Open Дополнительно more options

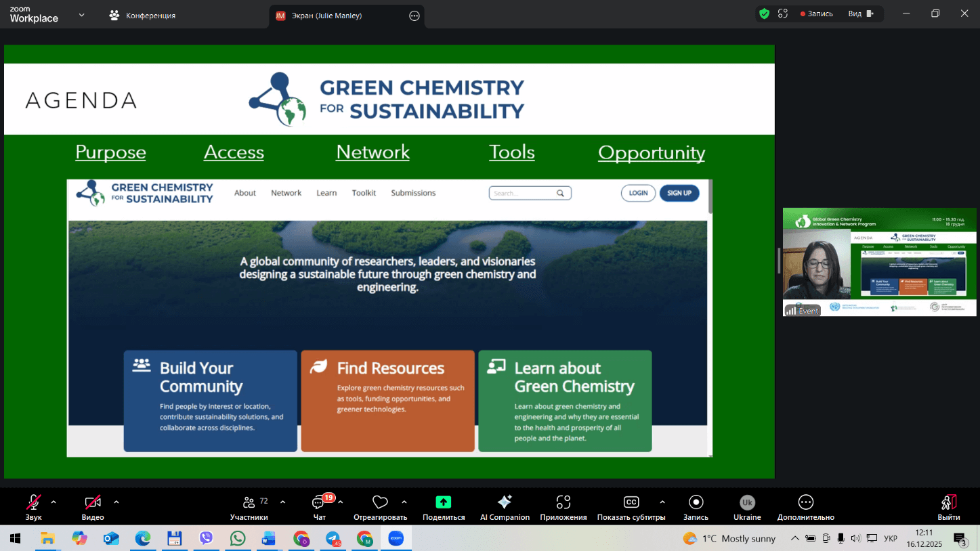pyautogui.click(x=805, y=506)
